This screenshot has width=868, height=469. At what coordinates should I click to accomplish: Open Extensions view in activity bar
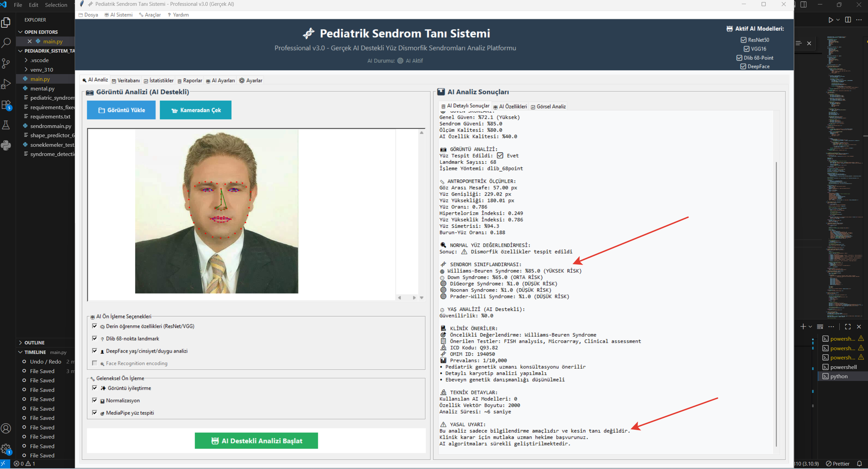point(6,104)
